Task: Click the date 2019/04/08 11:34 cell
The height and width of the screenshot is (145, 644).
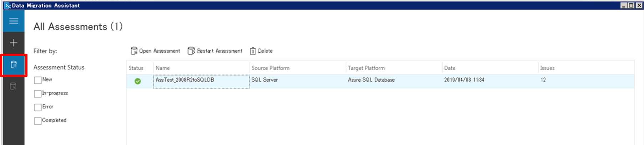Action: (x=464, y=80)
